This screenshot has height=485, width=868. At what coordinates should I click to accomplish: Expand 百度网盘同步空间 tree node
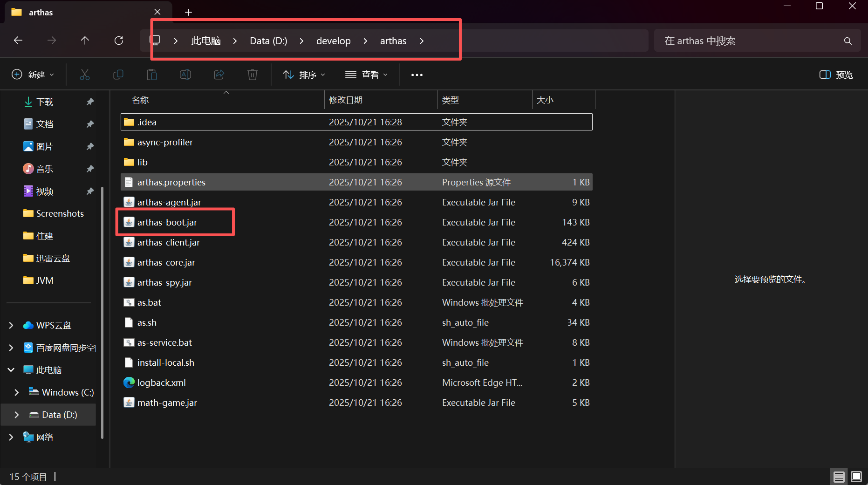11,348
